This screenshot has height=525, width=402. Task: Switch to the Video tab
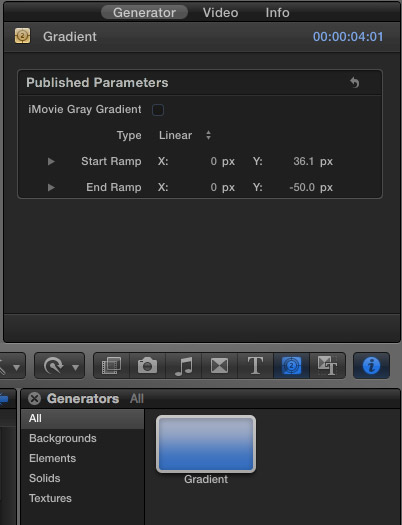(x=220, y=13)
